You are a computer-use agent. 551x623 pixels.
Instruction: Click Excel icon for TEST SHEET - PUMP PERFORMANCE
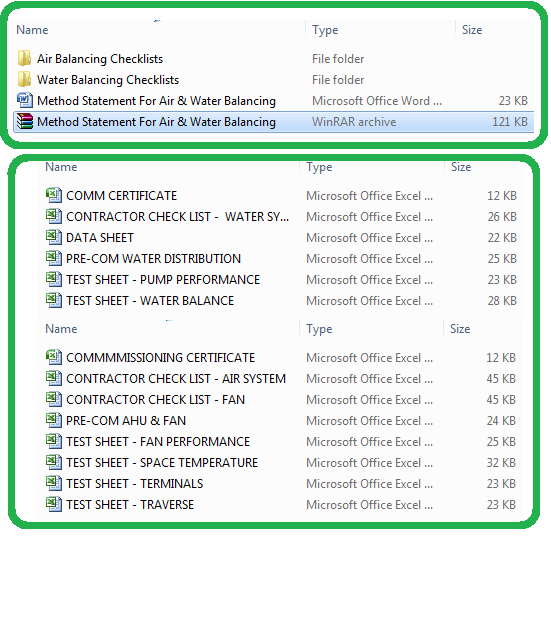[x=54, y=279]
